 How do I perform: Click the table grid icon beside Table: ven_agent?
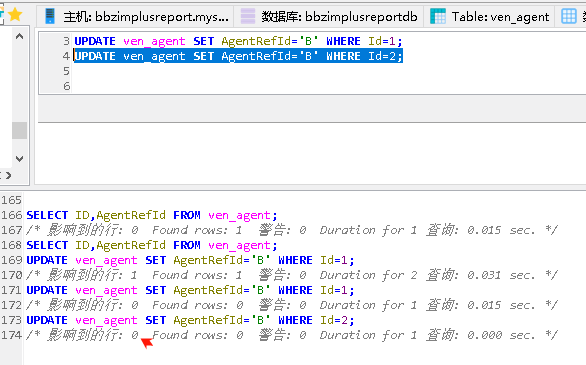coord(438,16)
